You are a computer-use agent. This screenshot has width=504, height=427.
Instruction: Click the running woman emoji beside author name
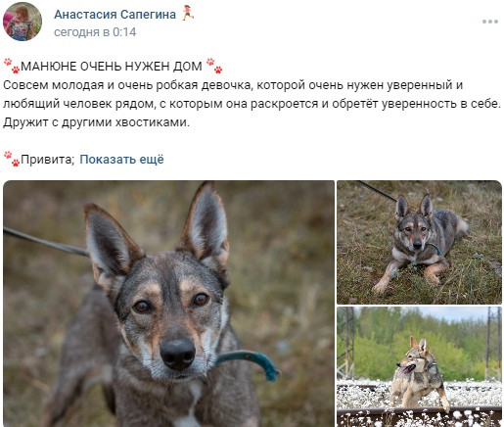(x=188, y=13)
